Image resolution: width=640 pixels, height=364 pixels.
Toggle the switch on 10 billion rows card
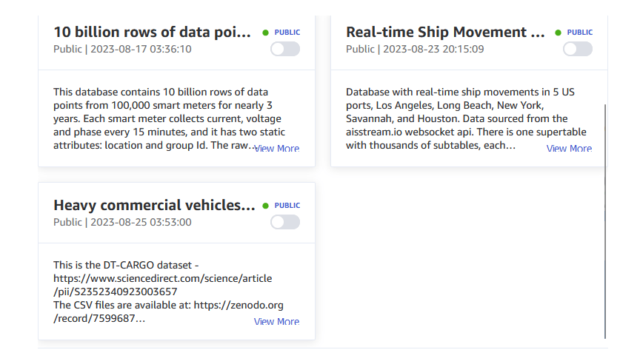click(x=285, y=49)
